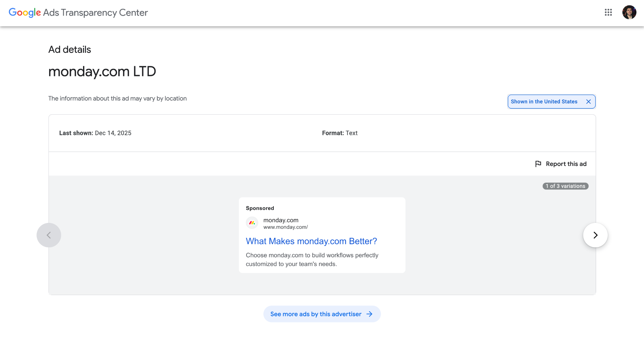Click the Last shown Dec 14, 2025 text
644x347 pixels.
tap(95, 133)
